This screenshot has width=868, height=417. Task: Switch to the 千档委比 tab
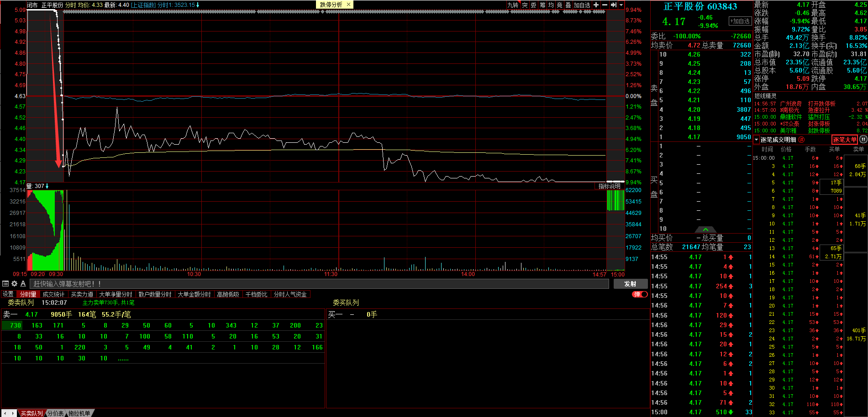coord(257,294)
